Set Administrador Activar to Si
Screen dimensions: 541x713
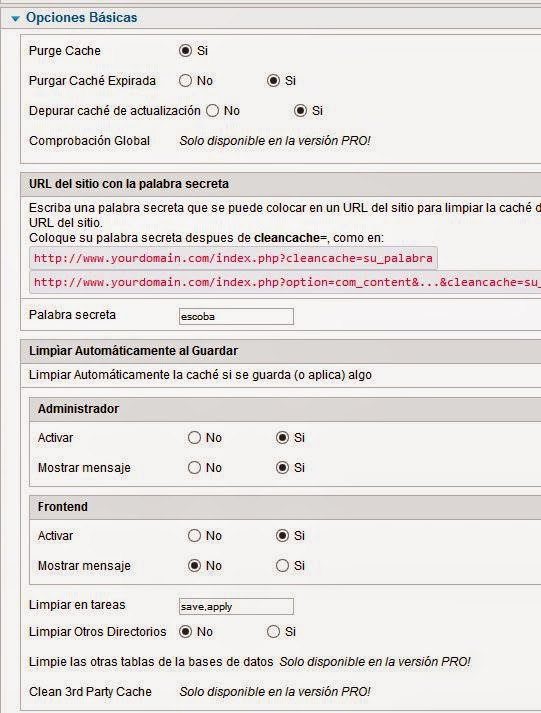(x=282, y=437)
